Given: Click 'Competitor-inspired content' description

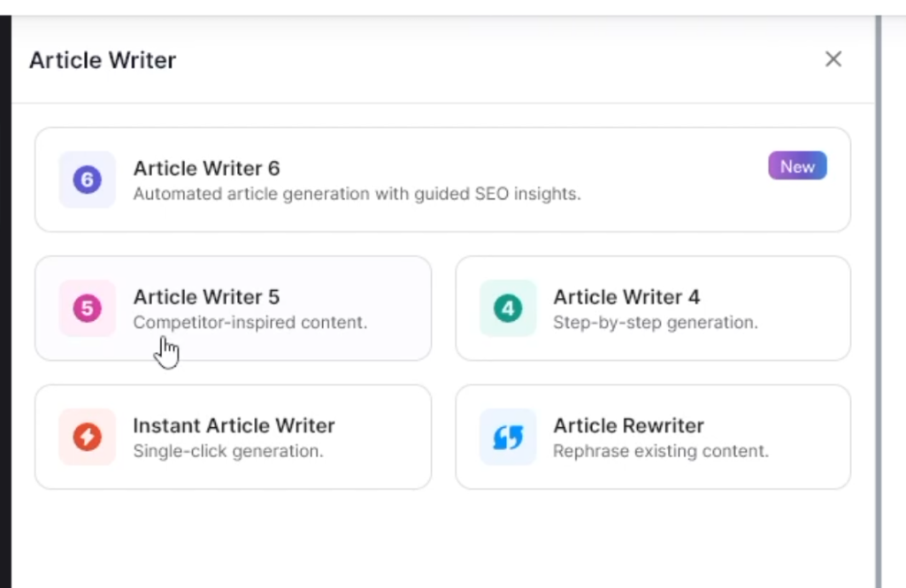Looking at the screenshot, I should [x=250, y=322].
